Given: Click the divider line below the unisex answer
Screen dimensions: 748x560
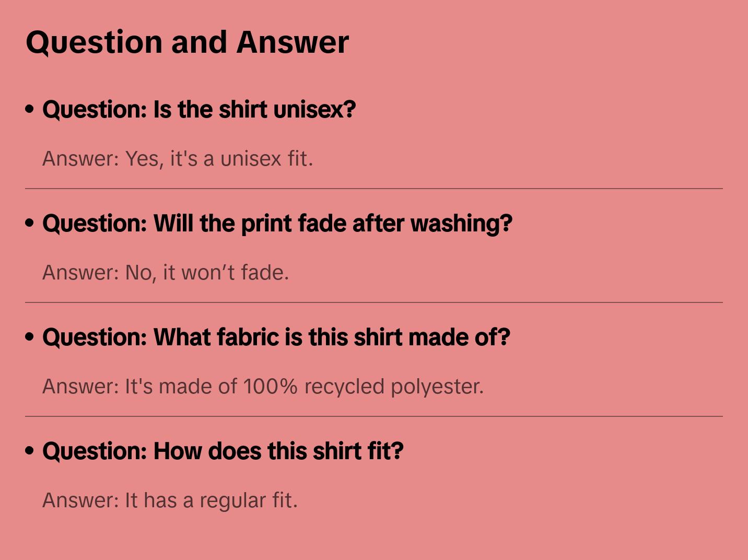Looking at the screenshot, I should [x=374, y=189].
